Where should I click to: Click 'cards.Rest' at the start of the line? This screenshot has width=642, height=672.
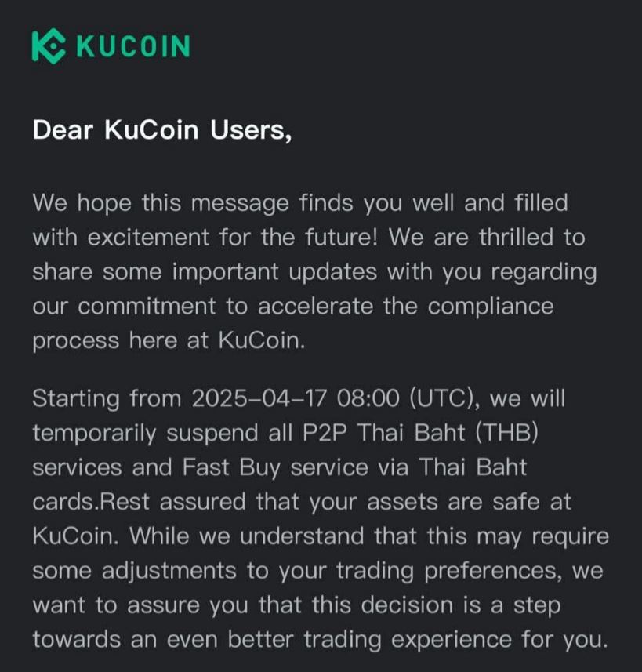click(x=91, y=502)
